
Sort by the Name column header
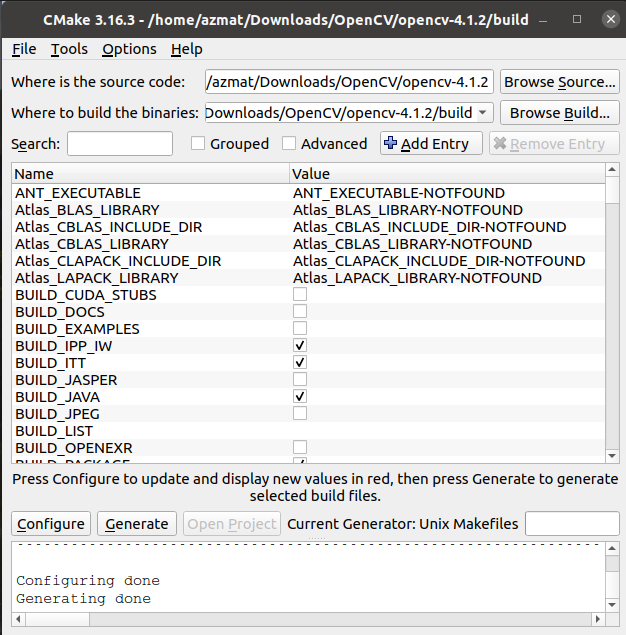[150, 174]
